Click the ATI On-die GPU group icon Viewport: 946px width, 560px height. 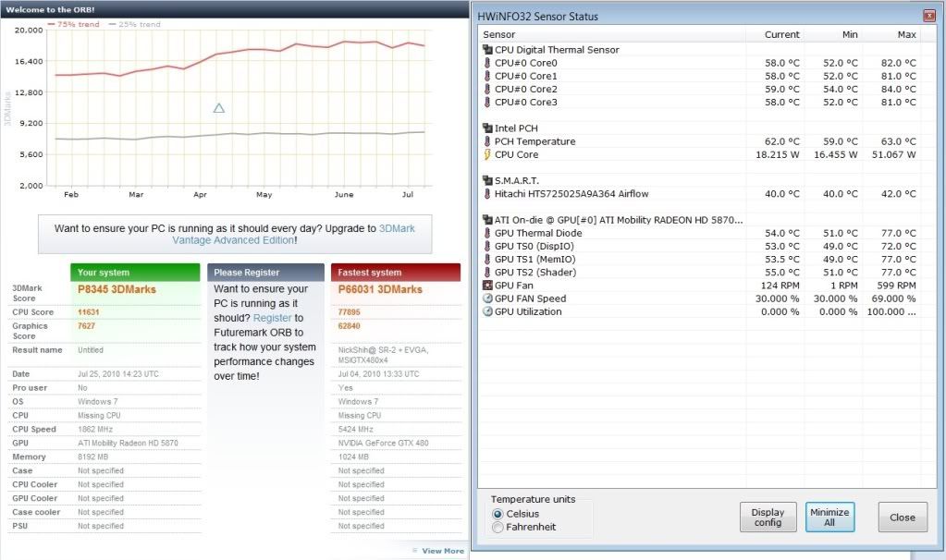click(x=487, y=219)
